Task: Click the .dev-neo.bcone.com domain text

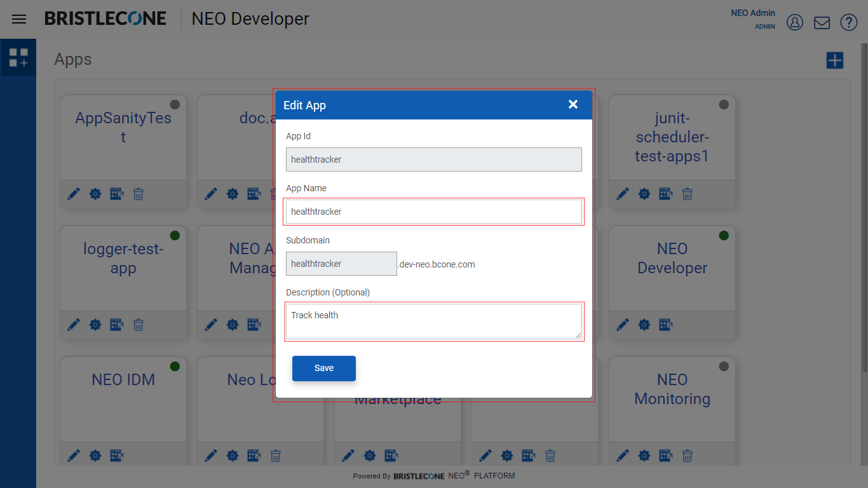Action: click(x=437, y=264)
